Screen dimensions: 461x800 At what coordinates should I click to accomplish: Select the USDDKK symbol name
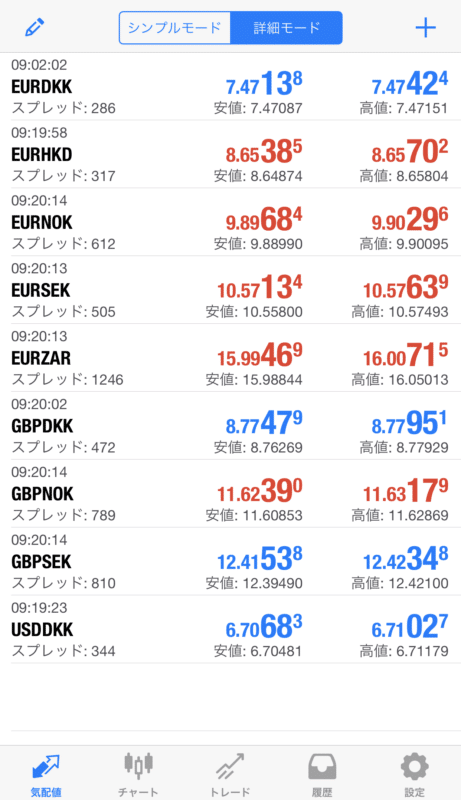point(42,629)
